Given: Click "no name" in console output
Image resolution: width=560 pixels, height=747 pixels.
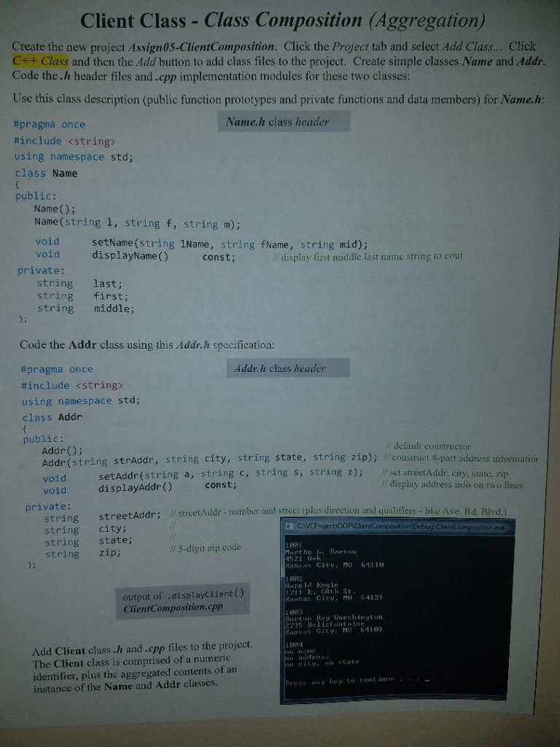Looking at the screenshot, I should tap(300, 651).
